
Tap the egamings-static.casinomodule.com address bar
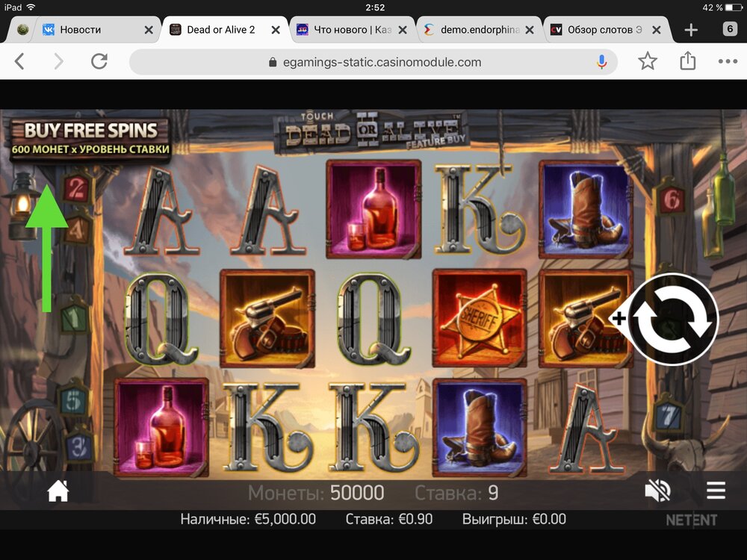[x=373, y=62]
